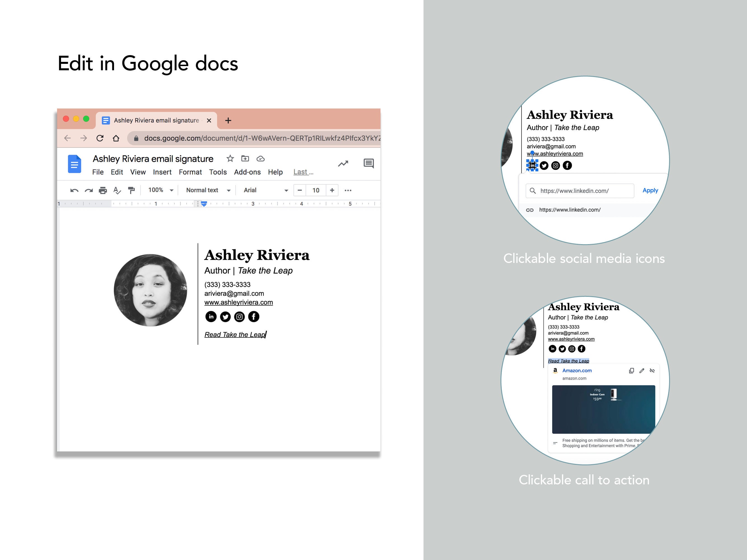Select the Paint format tool
The image size is (747, 560).
(131, 190)
